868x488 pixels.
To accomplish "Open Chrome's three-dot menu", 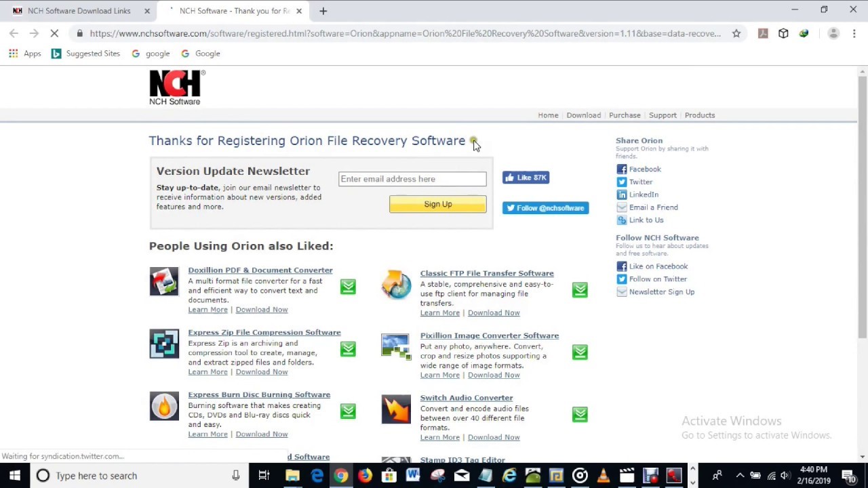I will tap(854, 33).
